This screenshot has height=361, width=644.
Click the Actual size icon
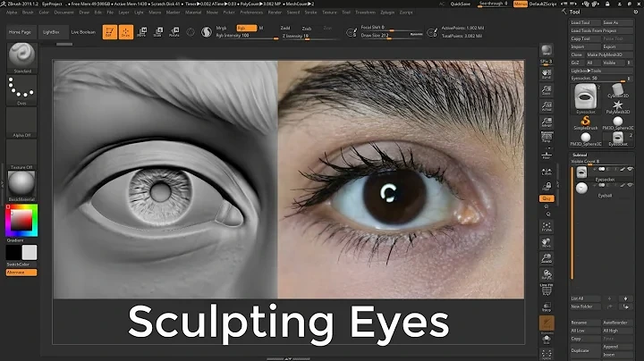pos(547,105)
